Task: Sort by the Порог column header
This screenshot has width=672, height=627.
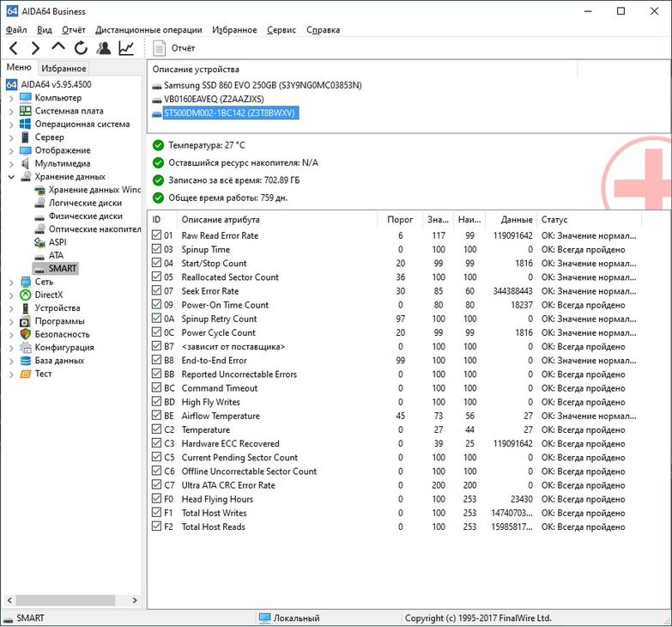Action: click(400, 220)
